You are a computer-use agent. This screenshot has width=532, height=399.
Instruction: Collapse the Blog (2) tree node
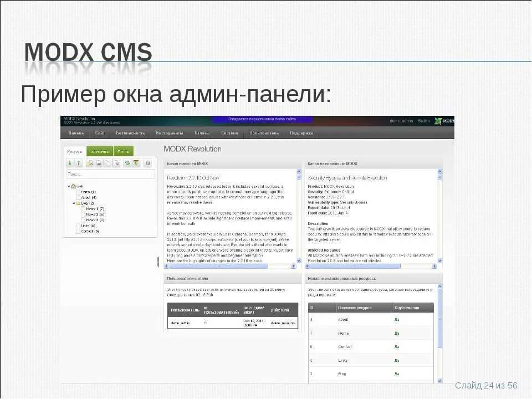click(74, 203)
